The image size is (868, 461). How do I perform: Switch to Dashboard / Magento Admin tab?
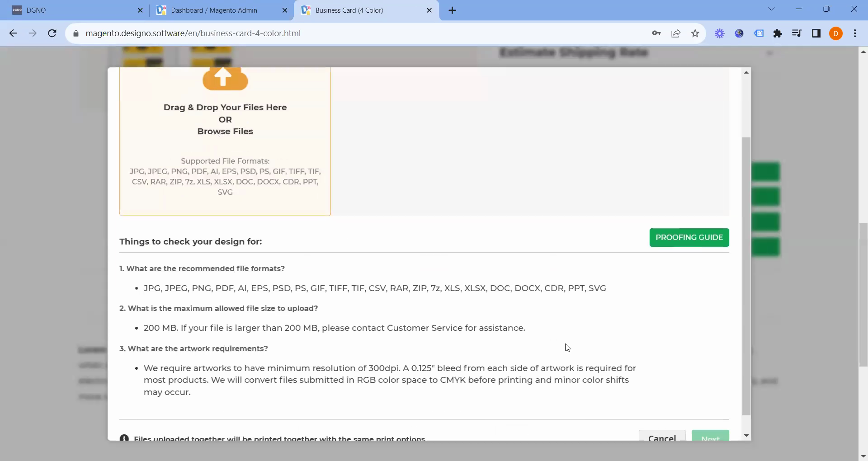(x=214, y=10)
